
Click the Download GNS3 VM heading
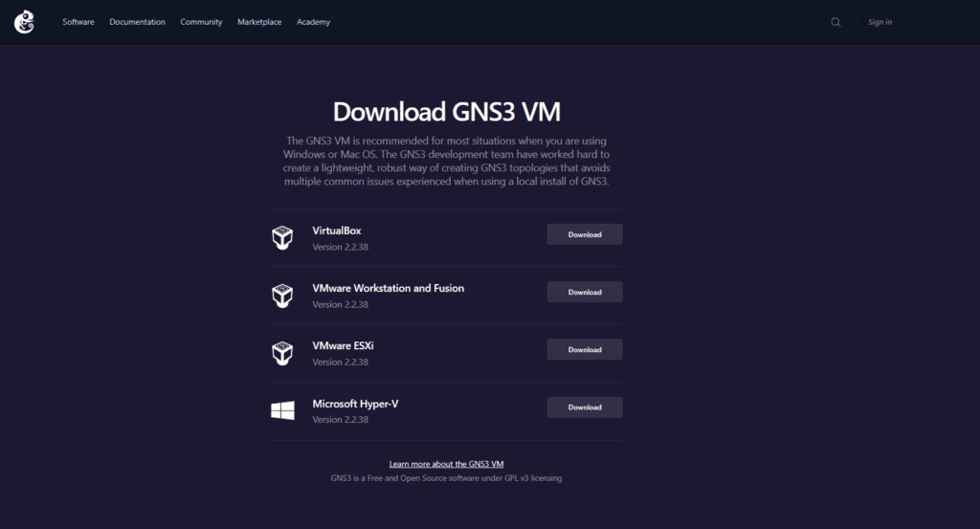click(446, 112)
